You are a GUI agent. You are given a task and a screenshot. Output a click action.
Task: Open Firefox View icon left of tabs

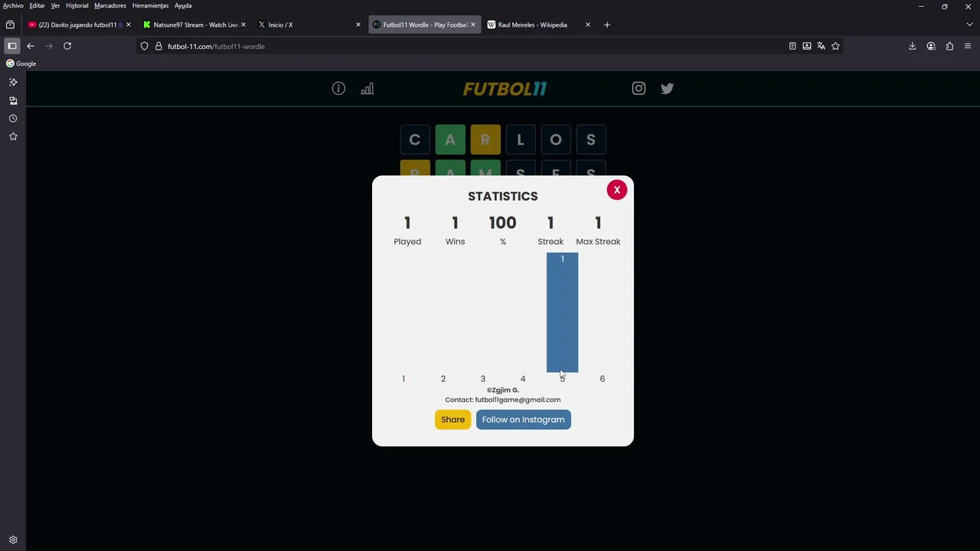(x=10, y=24)
